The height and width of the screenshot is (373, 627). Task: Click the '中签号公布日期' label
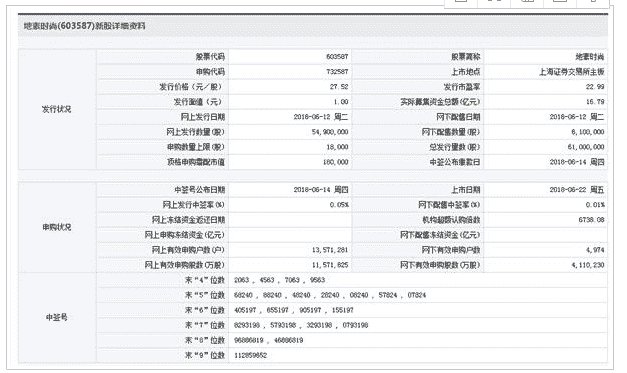(x=200, y=190)
